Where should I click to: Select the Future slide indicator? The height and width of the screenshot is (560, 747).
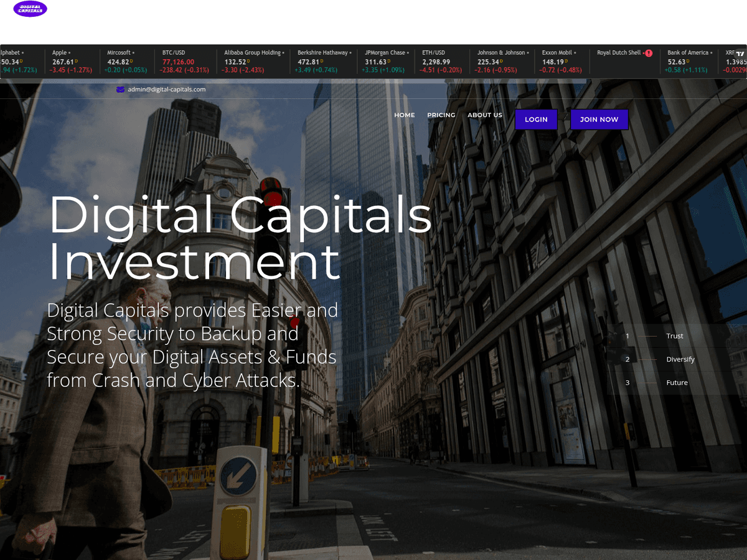click(677, 383)
